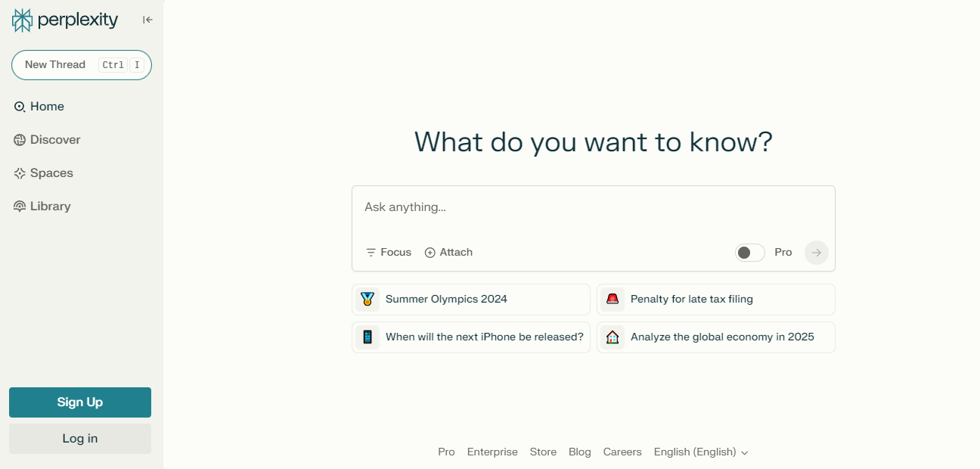Image resolution: width=980 pixels, height=469 pixels.
Task: Open the Enterprise footer link
Action: tap(492, 452)
